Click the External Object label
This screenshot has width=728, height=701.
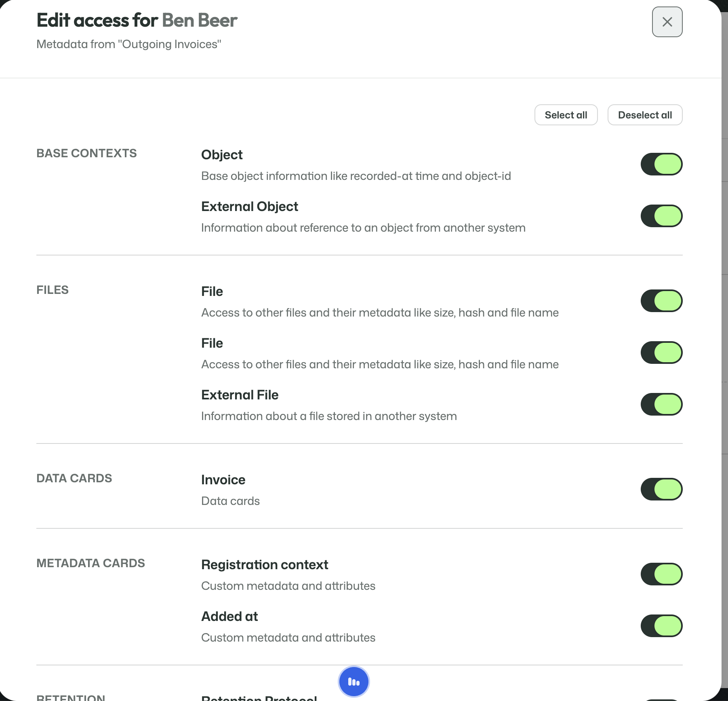click(x=250, y=207)
